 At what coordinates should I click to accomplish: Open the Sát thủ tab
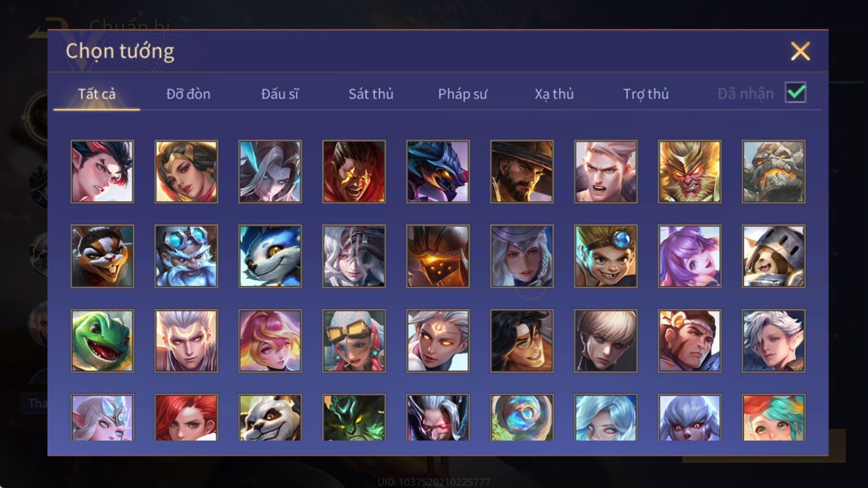(x=371, y=94)
